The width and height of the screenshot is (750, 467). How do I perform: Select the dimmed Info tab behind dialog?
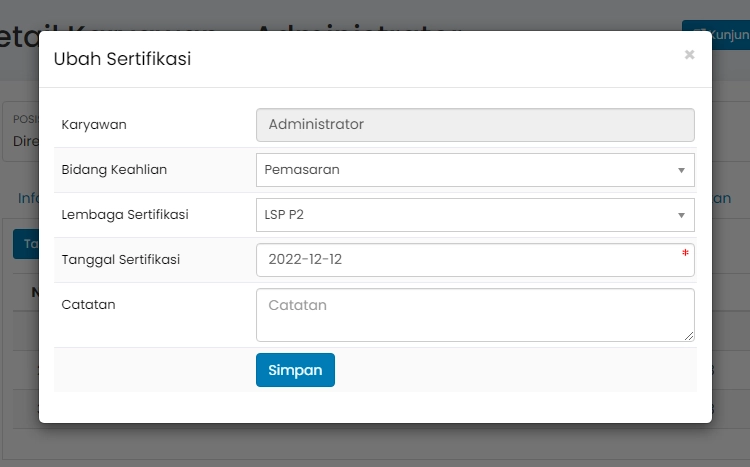28,198
